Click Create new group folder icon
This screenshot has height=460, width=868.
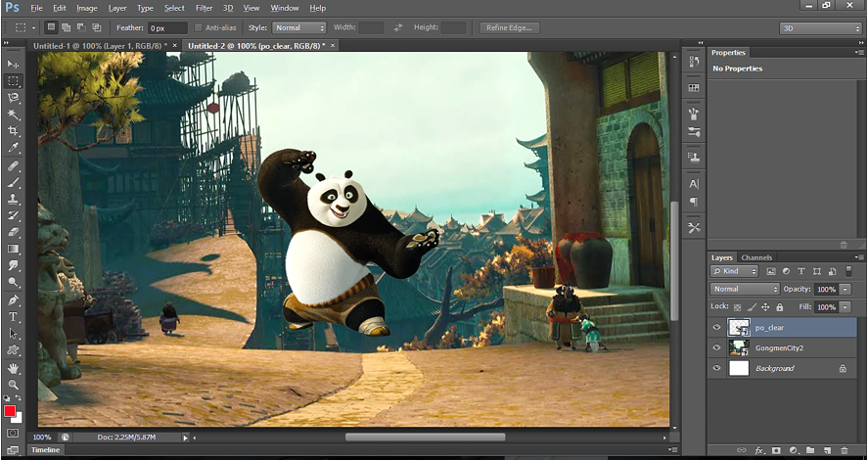pyautogui.click(x=810, y=450)
